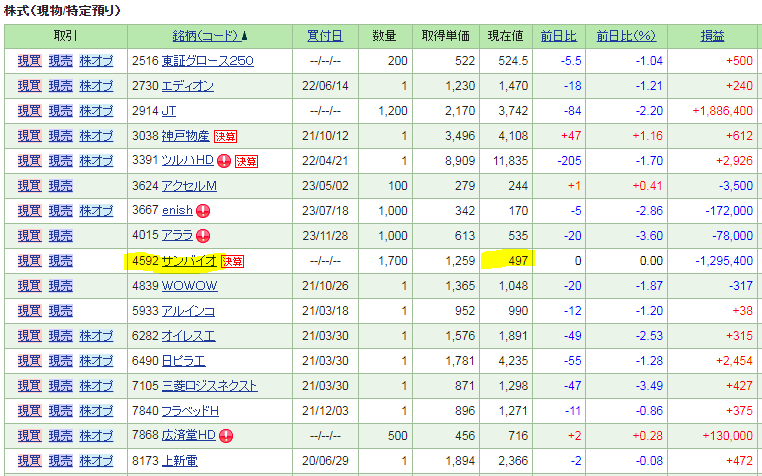The height and width of the screenshot is (476, 762).
Task: Click 現買 in enish row
Action: (30, 211)
